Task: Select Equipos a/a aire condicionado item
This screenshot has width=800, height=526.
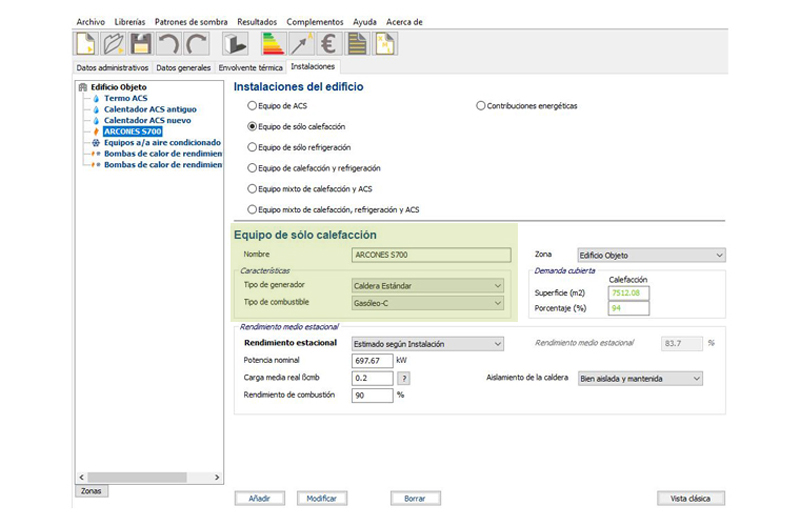Action: click(162, 143)
